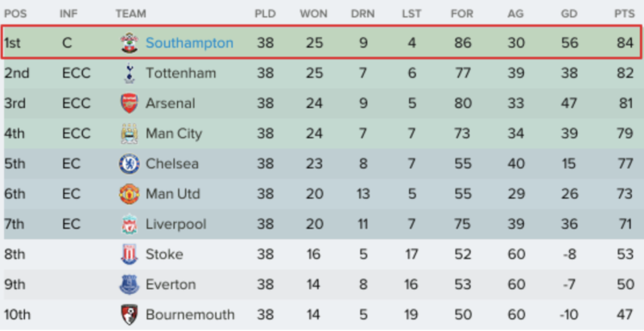Click the Southampton club crest
Screen dimensions: 644x331
[130, 43]
